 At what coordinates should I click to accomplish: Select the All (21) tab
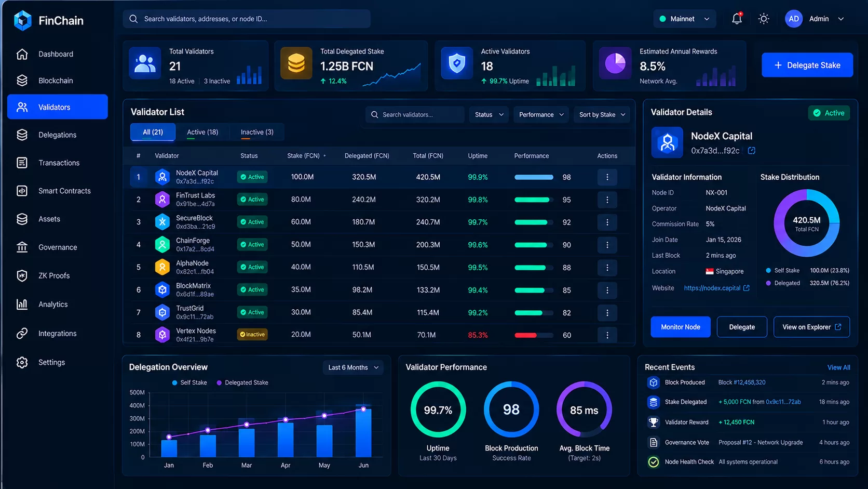(x=153, y=132)
